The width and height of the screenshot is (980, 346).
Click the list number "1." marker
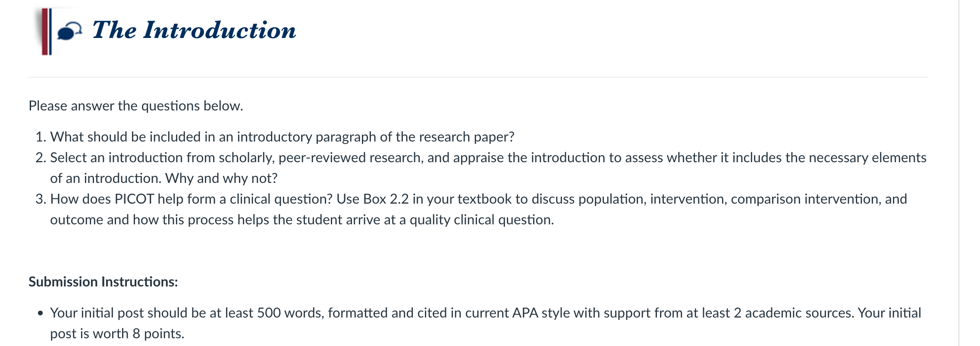click(x=41, y=137)
